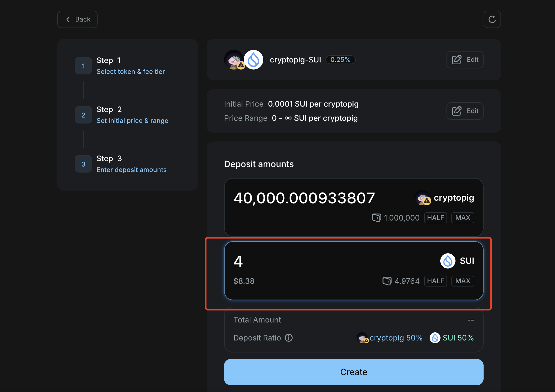Click the Create button
This screenshot has width=555, height=392.
pyautogui.click(x=354, y=372)
